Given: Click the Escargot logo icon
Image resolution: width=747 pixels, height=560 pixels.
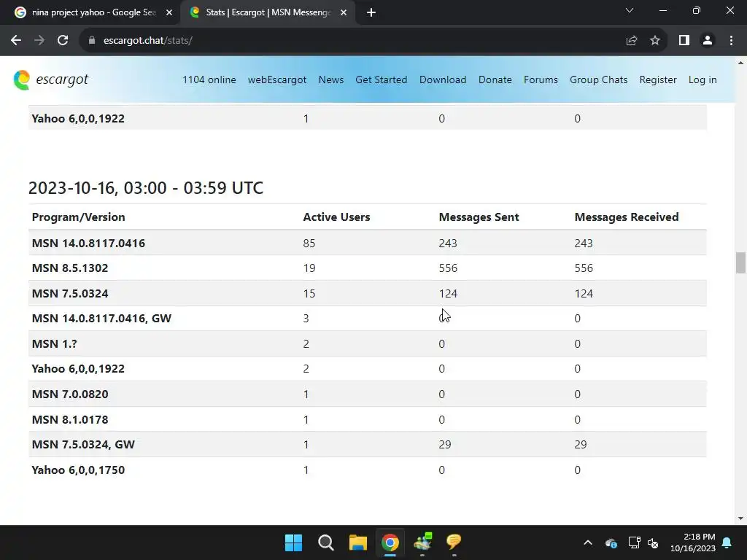Looking at the screenshot, I should (22, 79).
